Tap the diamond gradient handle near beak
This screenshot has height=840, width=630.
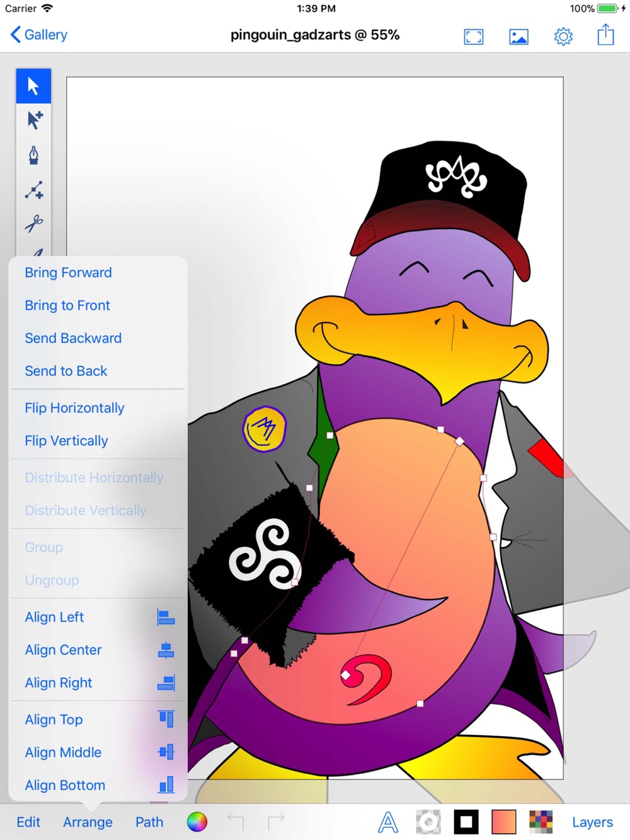point(460,441)
